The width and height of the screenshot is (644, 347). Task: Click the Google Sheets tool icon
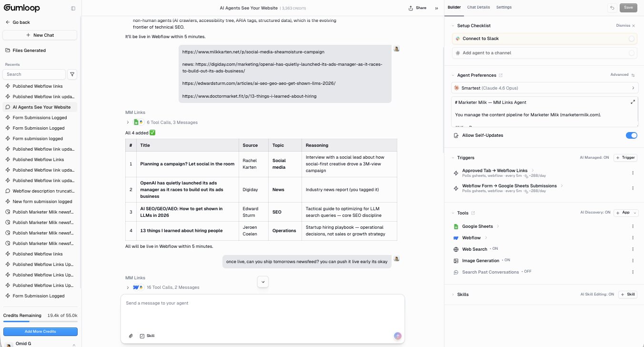coord(456,226)
